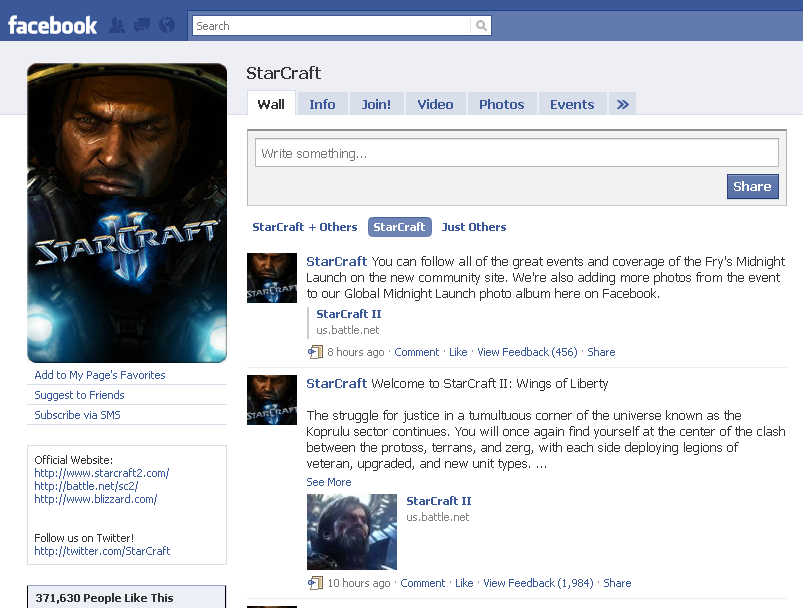This screenshot has width=803, height=608.
Task: Select the StarCraft + Others filter
Action: tap(305, 227)
